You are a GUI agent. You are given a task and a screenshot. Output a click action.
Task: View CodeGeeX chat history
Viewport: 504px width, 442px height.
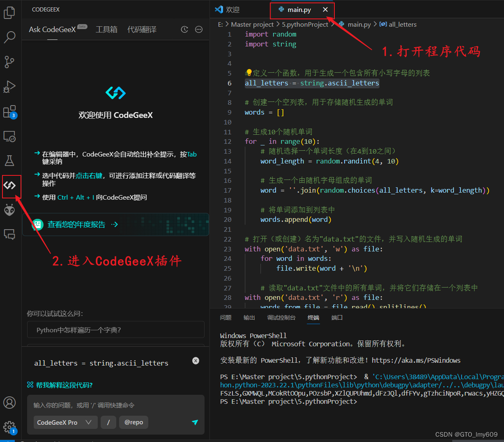(x=184, y=30)
